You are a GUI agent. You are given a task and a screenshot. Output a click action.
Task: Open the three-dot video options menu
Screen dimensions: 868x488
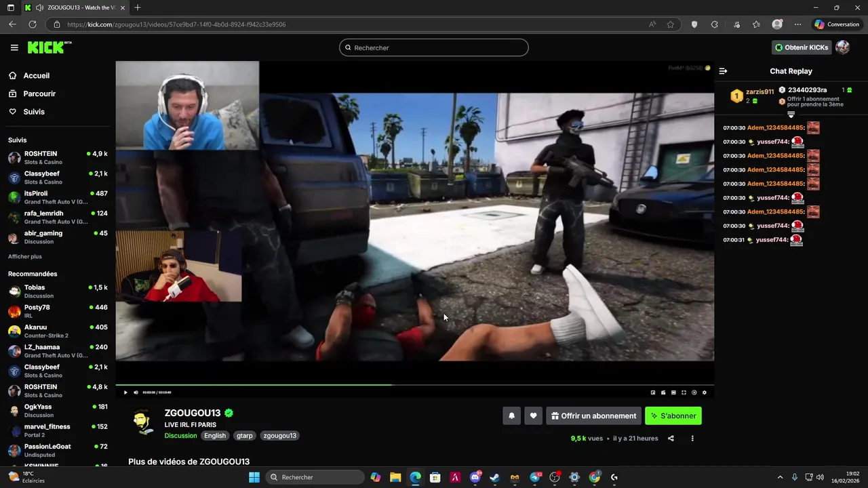[692, 439]
